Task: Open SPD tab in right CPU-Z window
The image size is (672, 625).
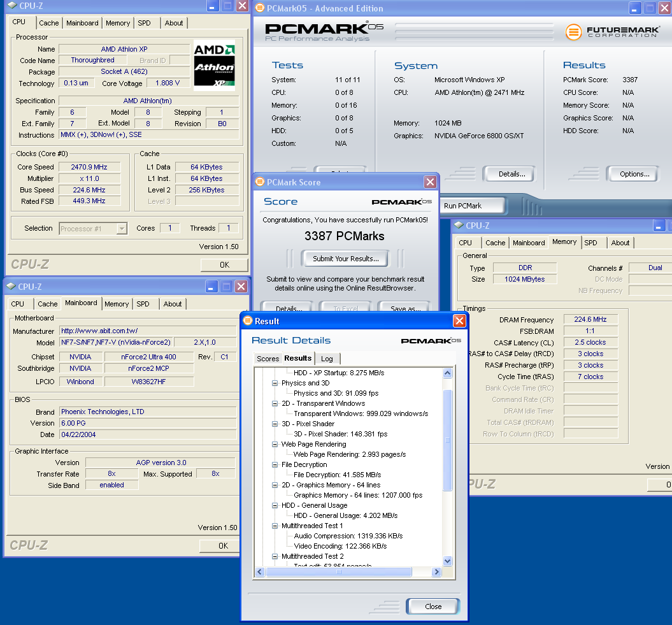Action: pos(590,243)
